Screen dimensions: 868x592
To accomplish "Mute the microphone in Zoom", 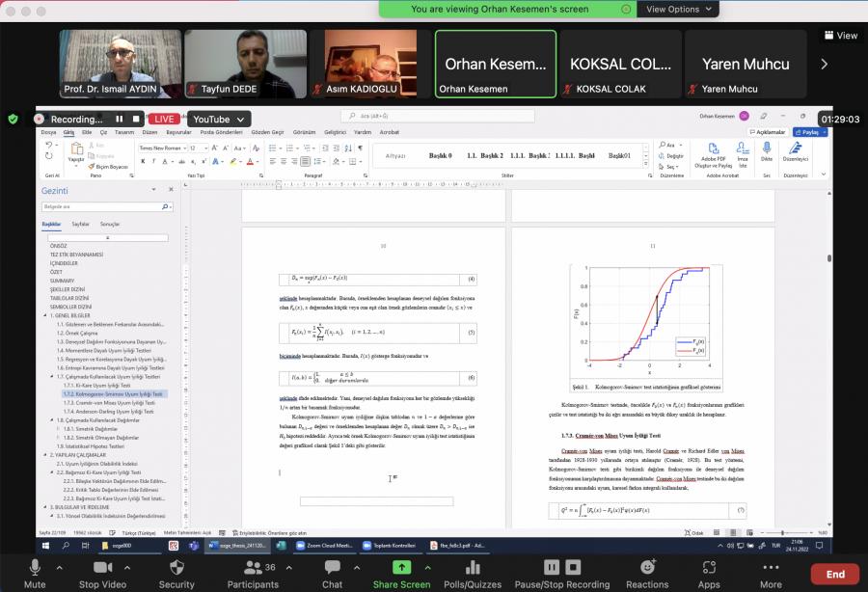I will 35,573.
